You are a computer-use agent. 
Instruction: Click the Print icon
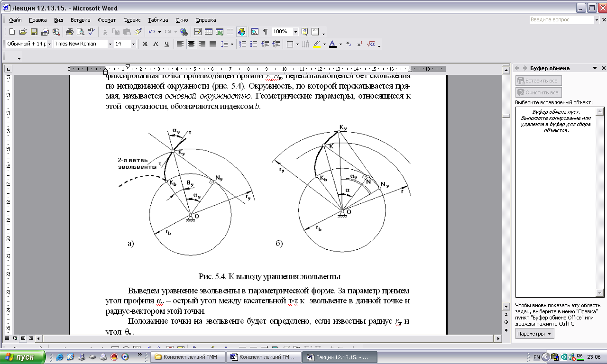tap(70, 32)
